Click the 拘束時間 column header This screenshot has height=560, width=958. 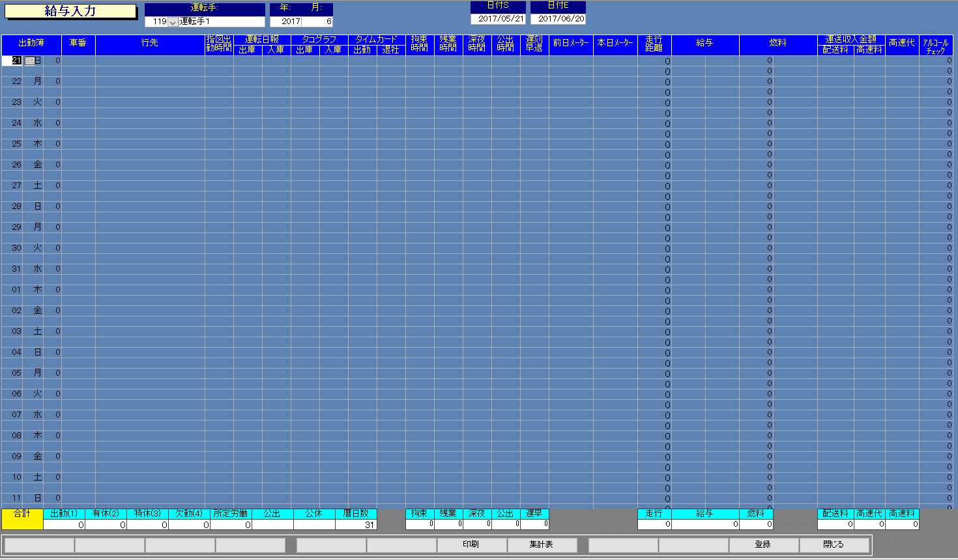[x=420, y=45]
